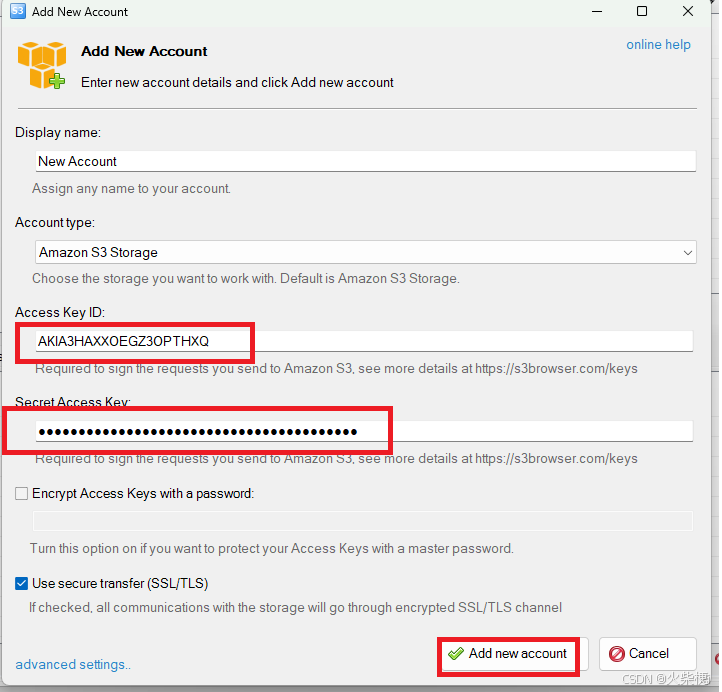Click the S3 Browser title bar icon

point(17,11)
